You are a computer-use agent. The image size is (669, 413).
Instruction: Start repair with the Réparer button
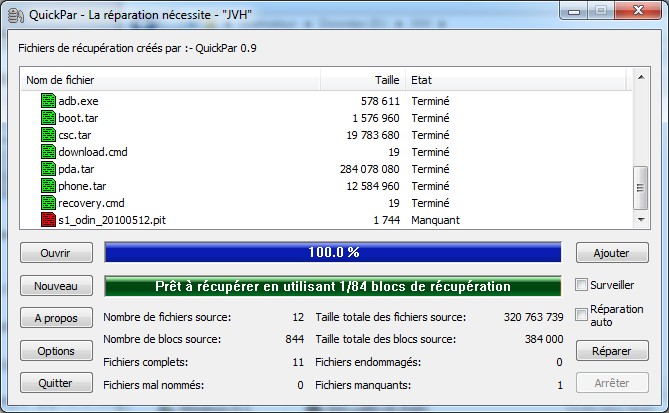pos(612,351)
